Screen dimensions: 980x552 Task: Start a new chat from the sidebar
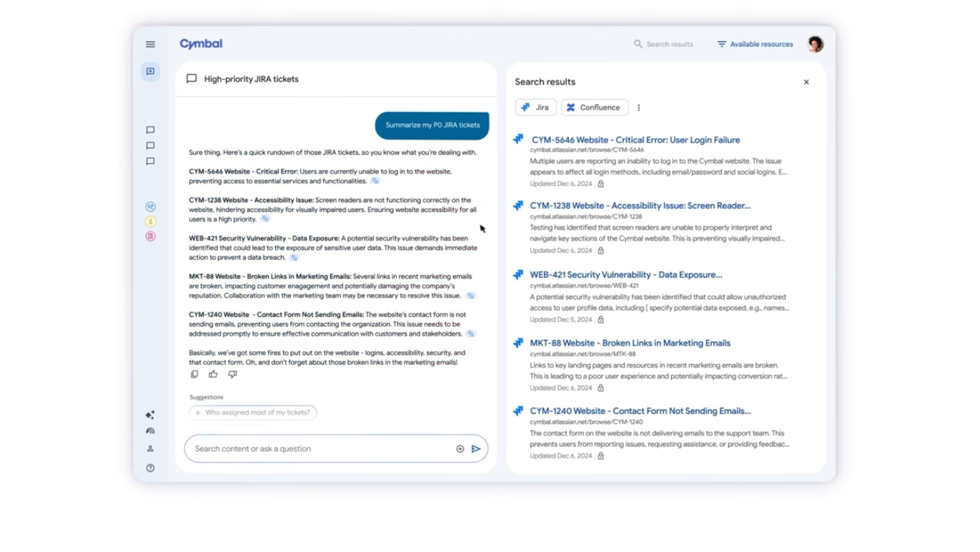[x=150, y=71]
